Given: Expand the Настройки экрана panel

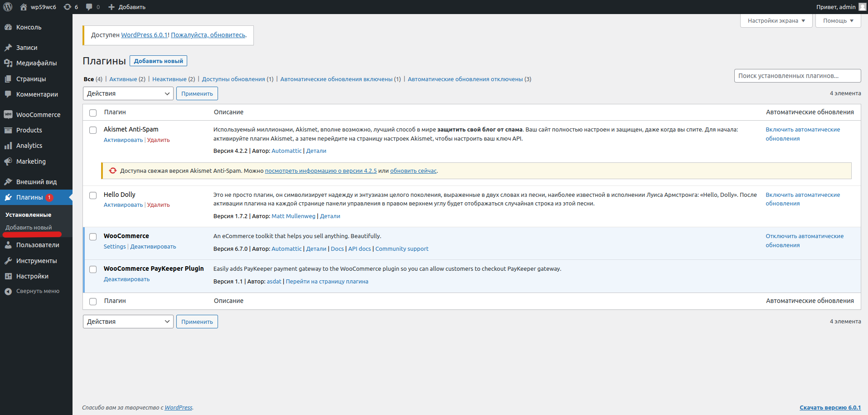Looking at the screenshot, I should pos(776,21).
